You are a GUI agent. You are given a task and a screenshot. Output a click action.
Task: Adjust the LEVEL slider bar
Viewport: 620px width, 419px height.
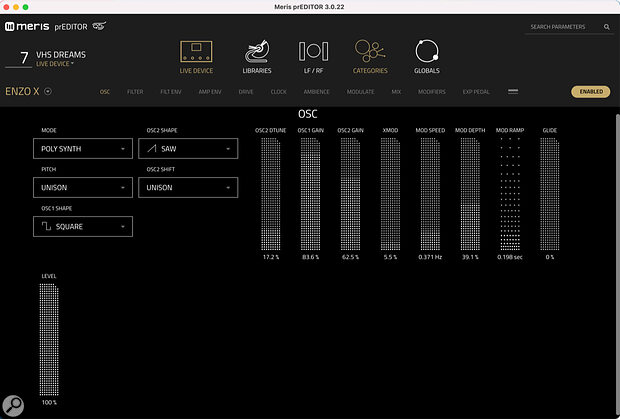tap(49, 340)
